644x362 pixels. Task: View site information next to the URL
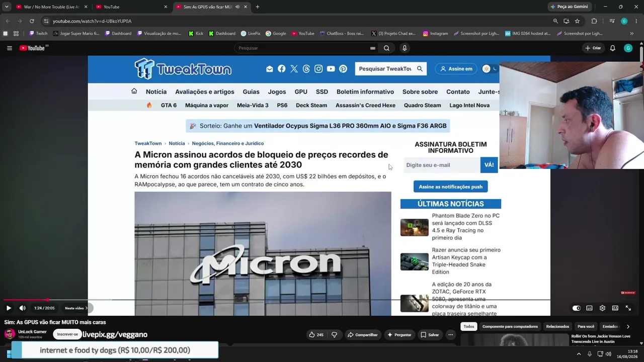(46, 21)
